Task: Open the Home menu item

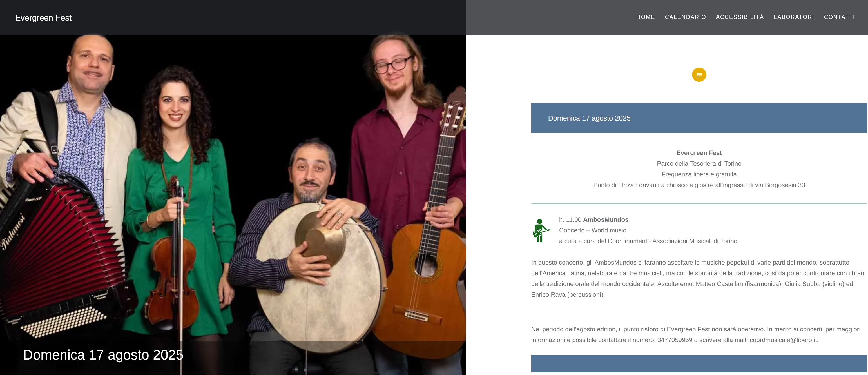Action: pos(645,17)
